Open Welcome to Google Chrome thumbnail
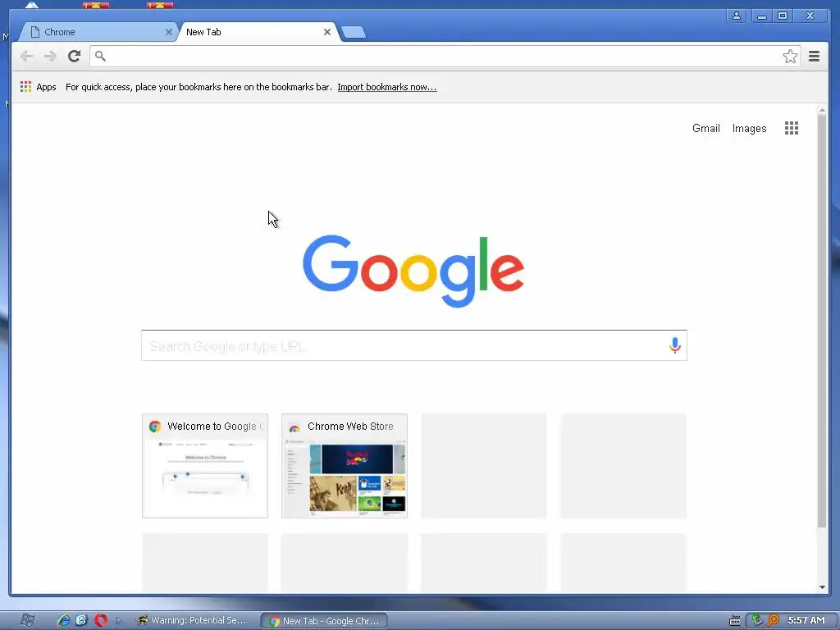840x630 pixels. [204, 466]
